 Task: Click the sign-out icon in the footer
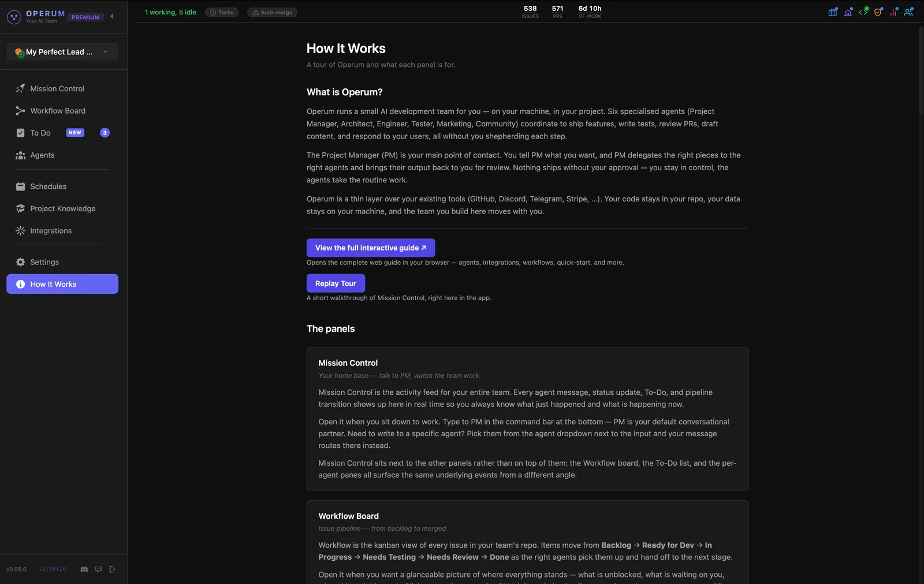[x=113, y=569]
